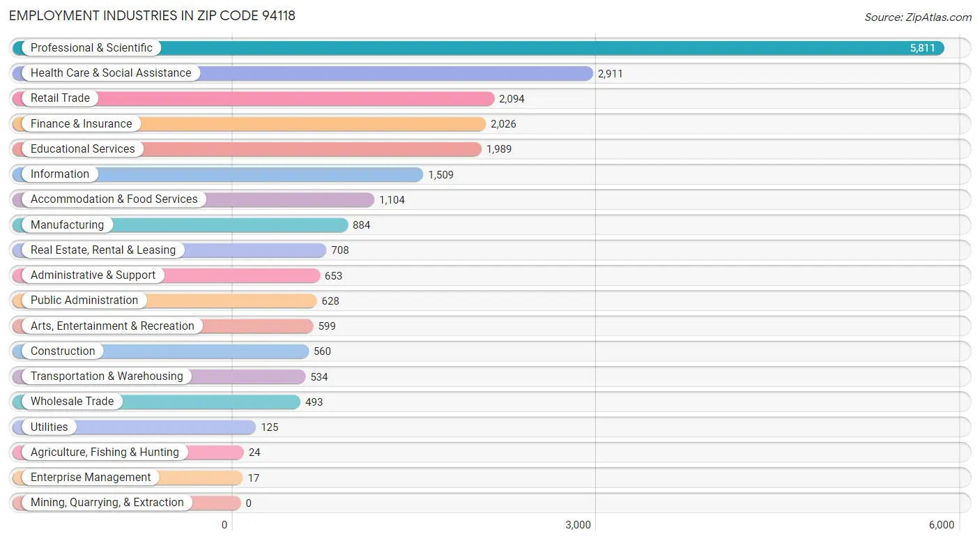The width and height of the screenshot is (980, 541).
Task: Select the 1,104 value label
Action: click(x=392, y=200)
